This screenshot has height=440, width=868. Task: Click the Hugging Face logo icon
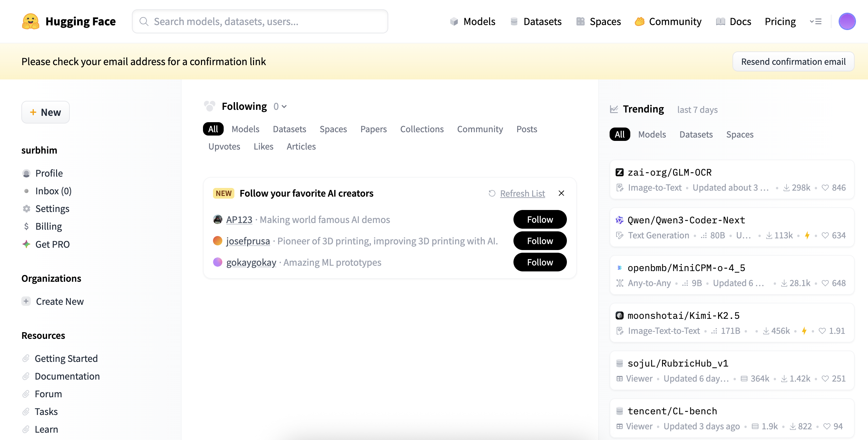tap(30, 22)
